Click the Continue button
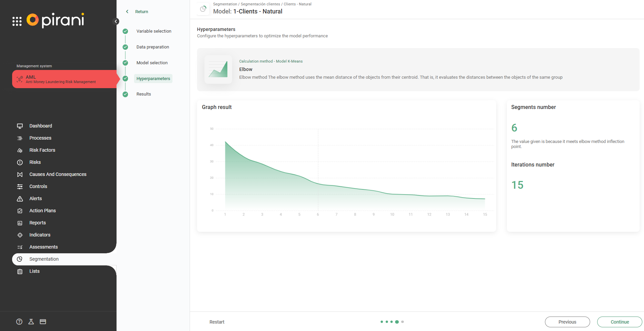This screenshot has height=331, width=644. pyautogui.click(x=619, y=322)
